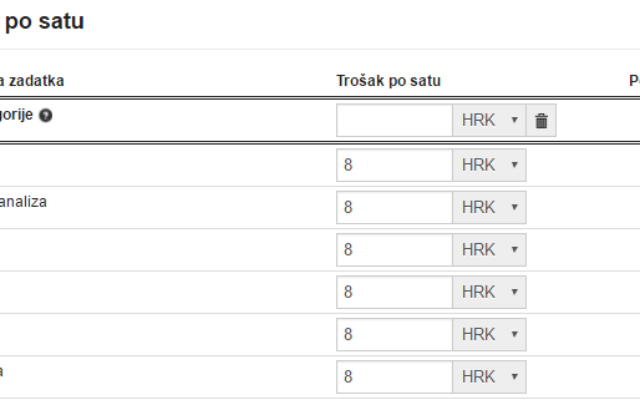This screenshot has width=640, height=400.
Task: Open the HRK dropdown just above the last row
Action: coord(489,334)
